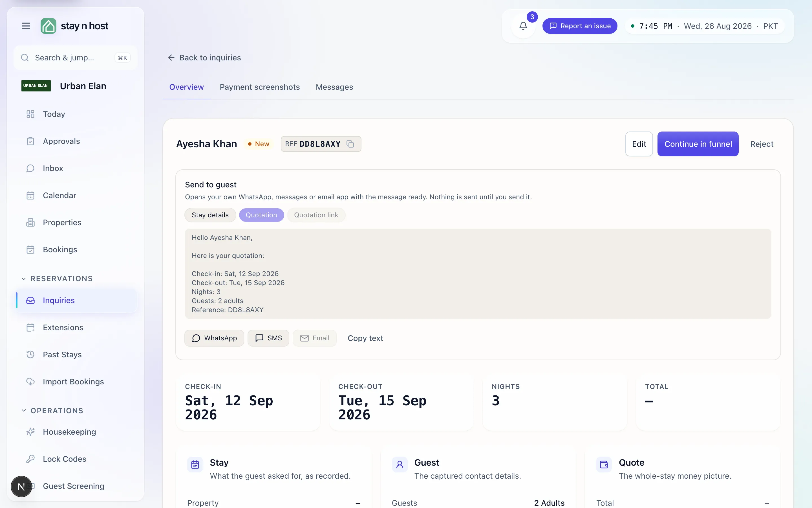Open Guest Screening in the sidebar
The image size is (812, 508).
click(76, 486)
